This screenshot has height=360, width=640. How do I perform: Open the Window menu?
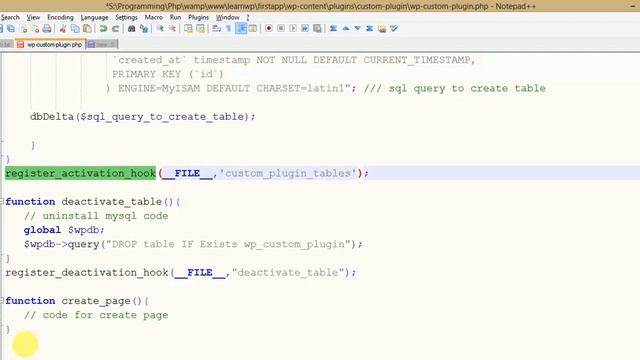pyautogui.click(x=228, y=17)
